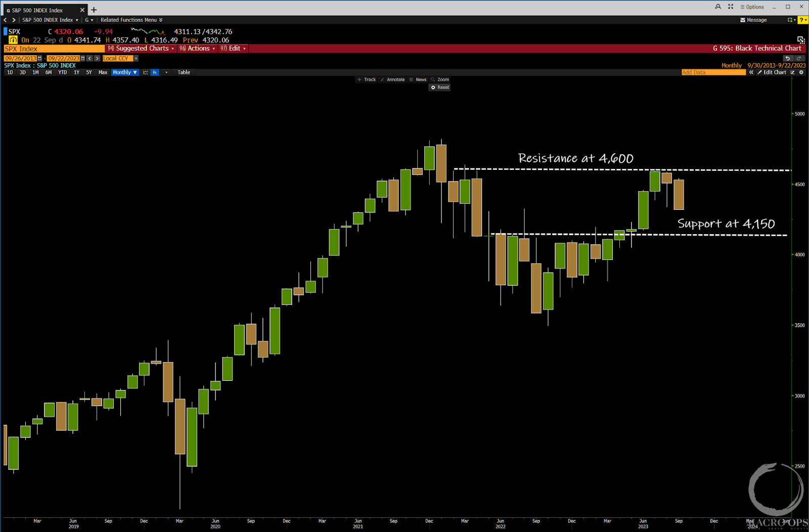Select the Max time range
The width and height of the screenshot is (809, 532).
click(x=103, y=72)
